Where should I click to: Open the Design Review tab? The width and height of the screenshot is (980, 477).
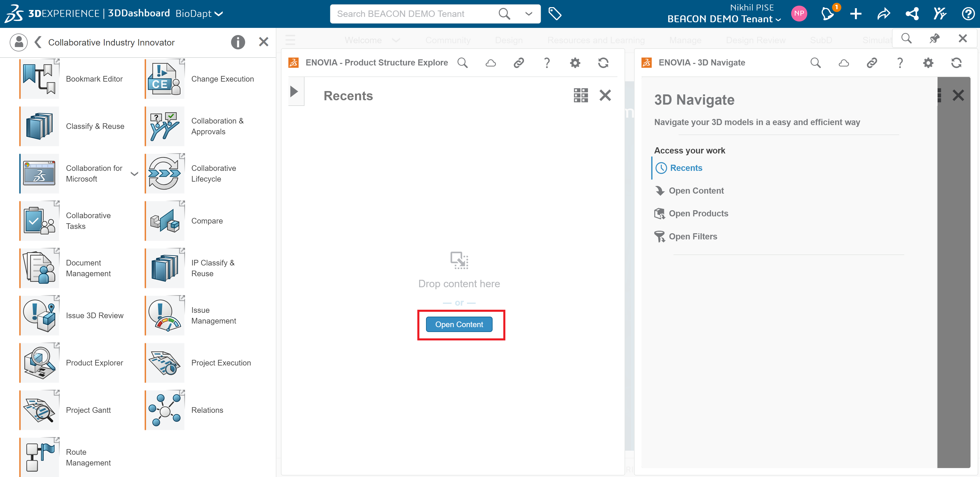756,40
